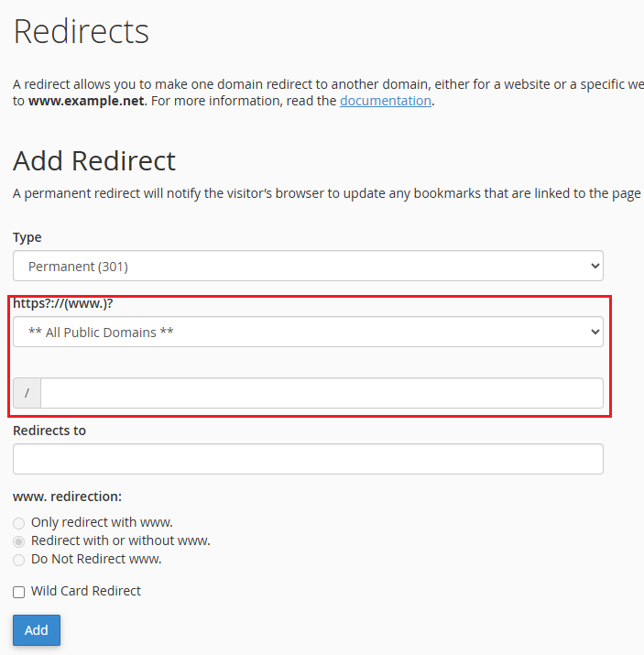Open the Type dropdown showing Permanent (301)
Screen dimensions: 644x655
tap(308, 266)
